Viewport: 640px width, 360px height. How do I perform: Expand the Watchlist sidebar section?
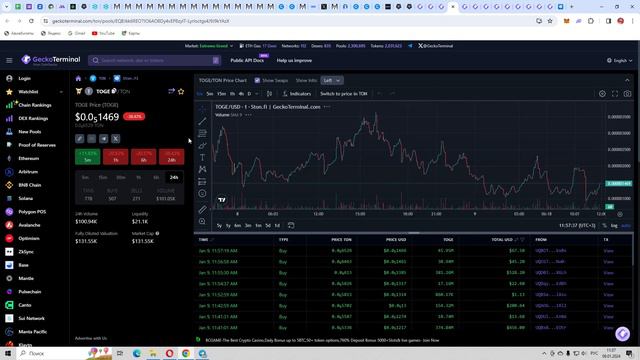(x=61, y=92)
